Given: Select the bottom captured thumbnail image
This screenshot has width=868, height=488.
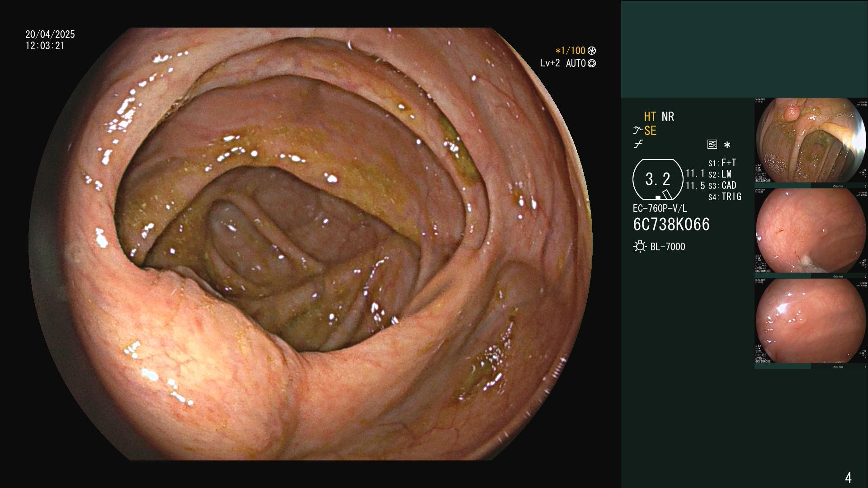Looking at the screenshot, I should (811, 321).
